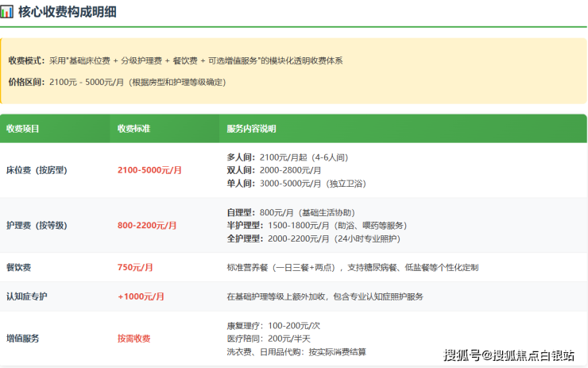
Task: Click the red +1000元/月 surcharge
Action: coord(141,296)
